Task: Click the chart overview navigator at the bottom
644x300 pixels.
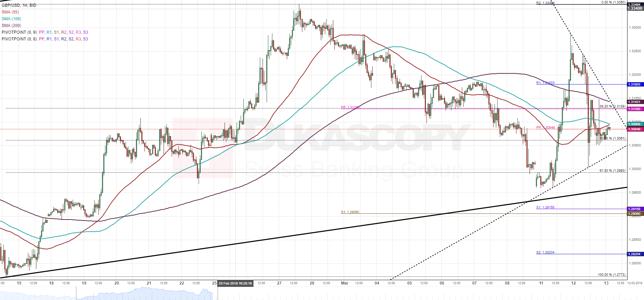Action: coord(145,294)
